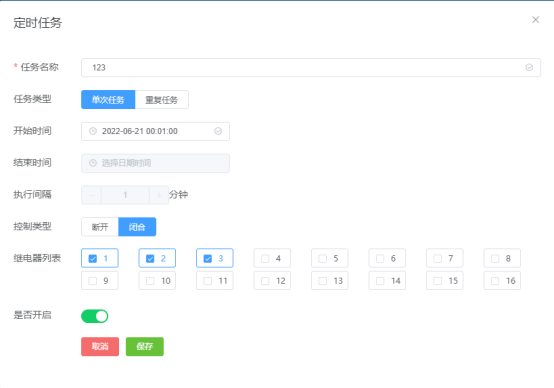Click the check-circle icon in 任务名称 field
Image resolution: width=554 pixels, height=388 pixels.
[529, 67]
